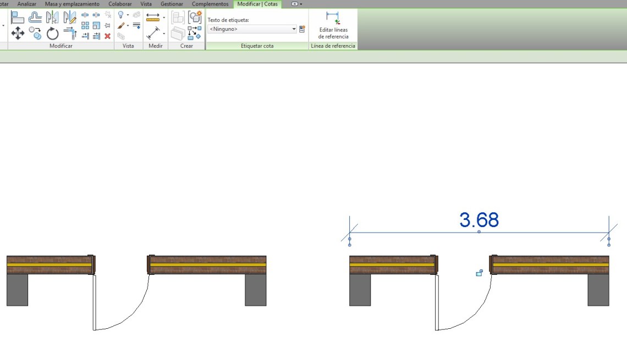Screen dimensions: 627x364
Task: Select Mirror by picking axis tool
Action: (x=52, y=16)
